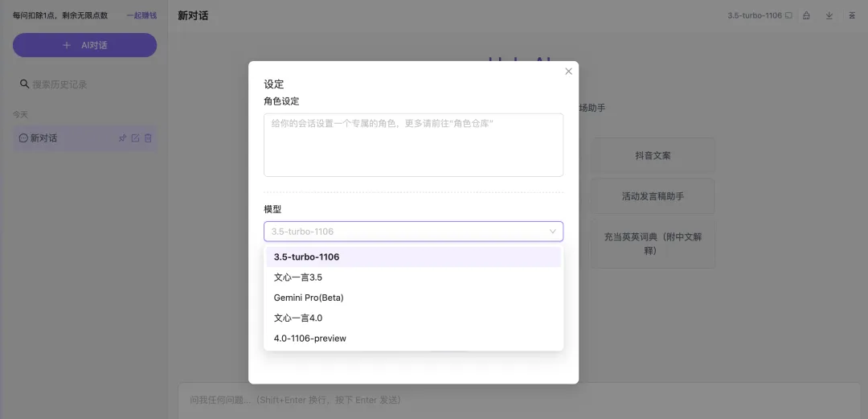Screen dimensions: 868x419
Task: Open the 一起赚钱 link
Action: pos(141,15)
